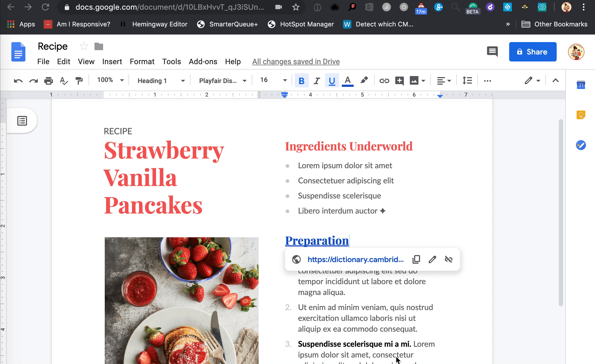Click the line spacing icon
The width and height of the screenshot is (595, 364).
click(x=467, y=81)
